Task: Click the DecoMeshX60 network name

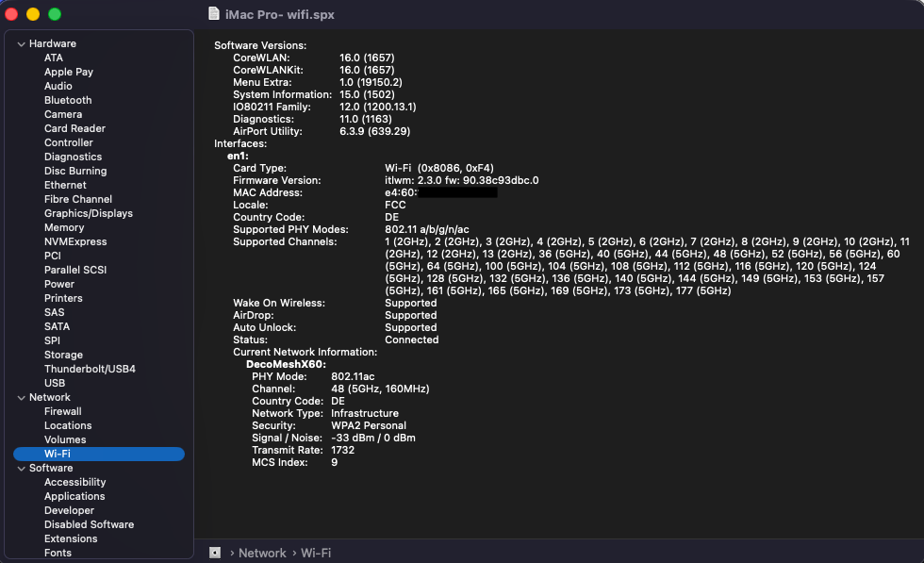Action: [x=286, y=364]
